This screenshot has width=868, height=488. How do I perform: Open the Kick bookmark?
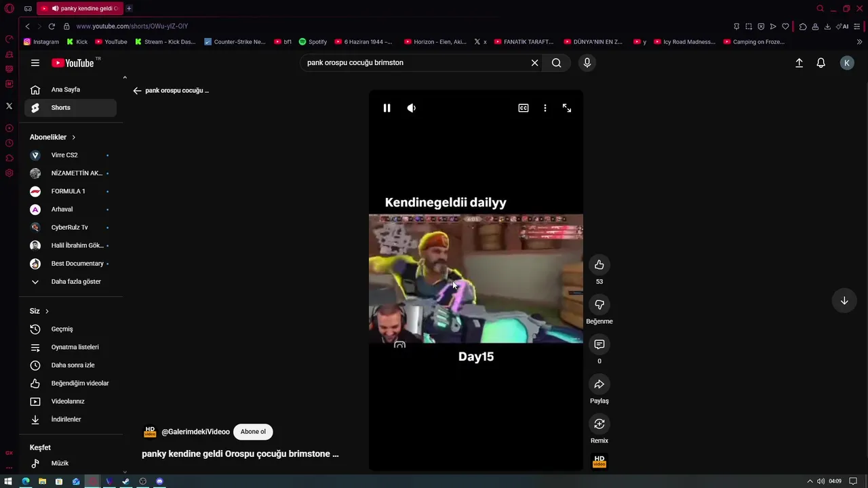[x=77, y=42]
